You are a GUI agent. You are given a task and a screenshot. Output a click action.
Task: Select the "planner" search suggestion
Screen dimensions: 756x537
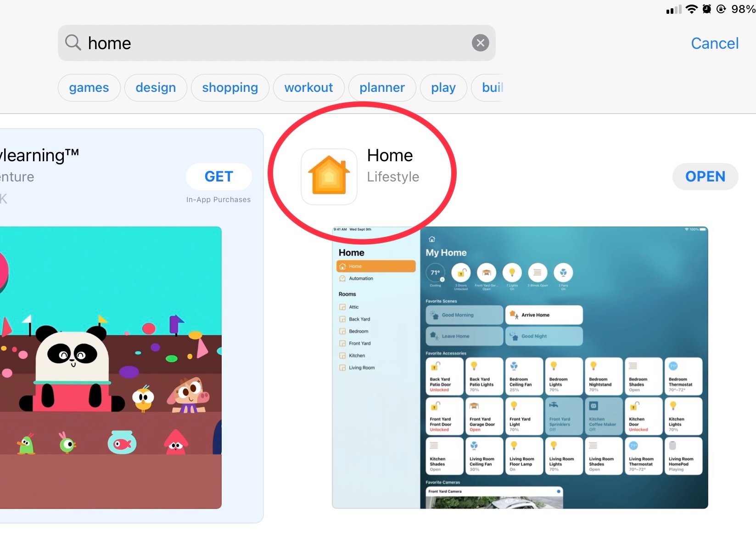pos(382,88)
